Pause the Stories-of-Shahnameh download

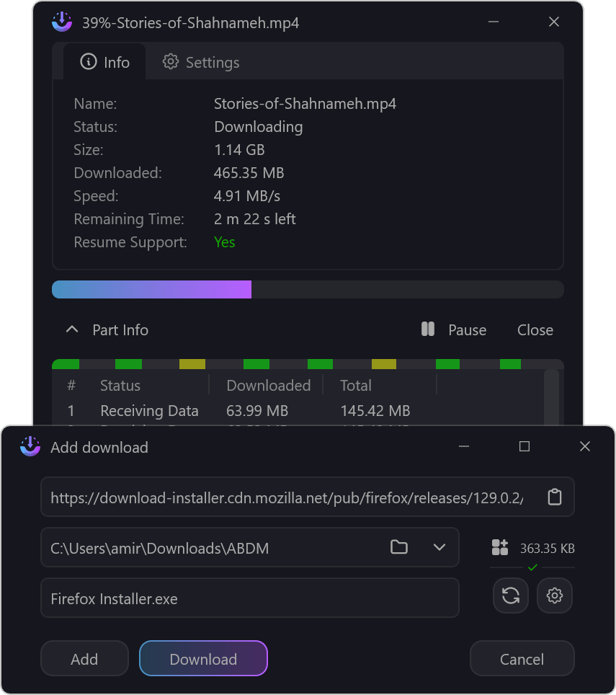454,329
